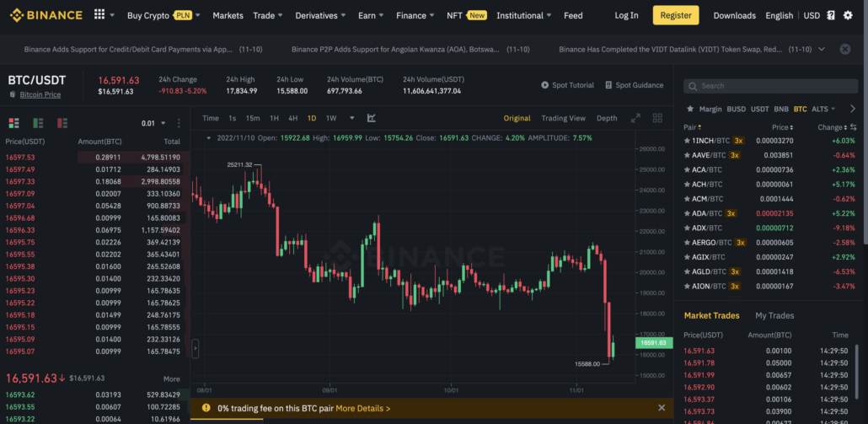The width and height of the screenshot is (868, 424).
Task: Open the 0.01 price grouping dropdown
Action: (153, 123)
